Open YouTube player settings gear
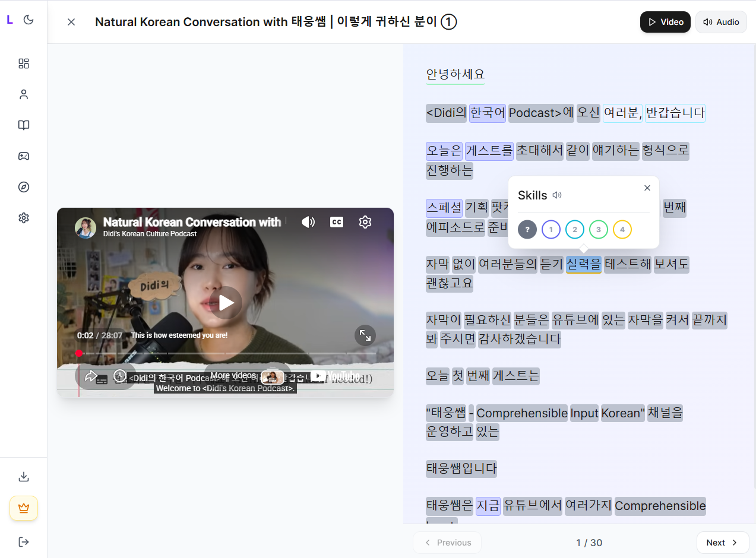The width and height of the screenshot is (756, 558). point(365,222)
